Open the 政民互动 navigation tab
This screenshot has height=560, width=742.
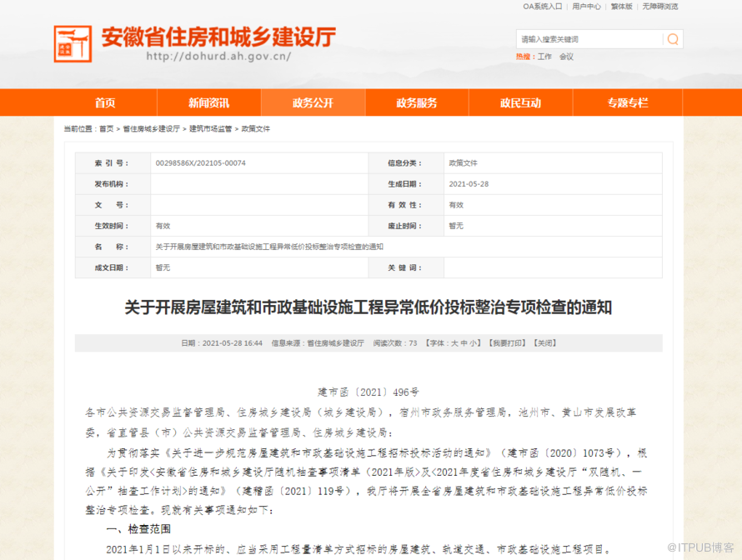521,102
